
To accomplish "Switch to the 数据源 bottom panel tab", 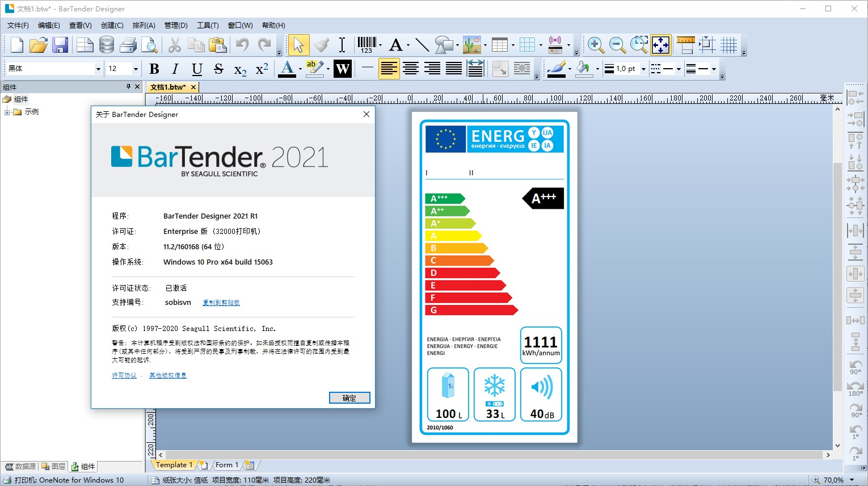I will [x=19, y=466].
